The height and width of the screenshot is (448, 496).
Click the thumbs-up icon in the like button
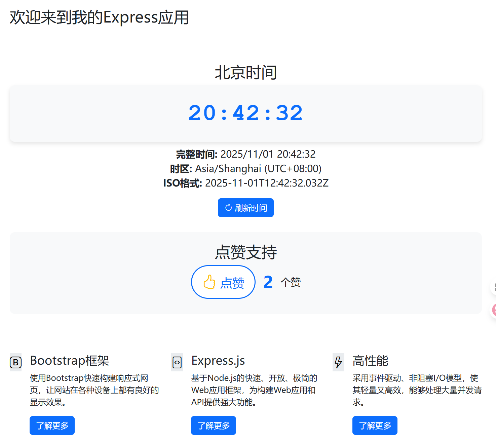click(209, 282)
